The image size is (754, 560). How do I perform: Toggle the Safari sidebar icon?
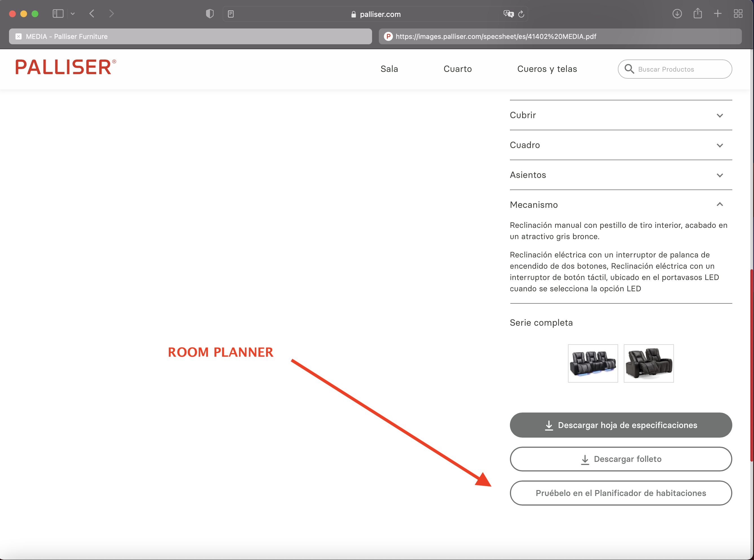click(x=58, y=14)
